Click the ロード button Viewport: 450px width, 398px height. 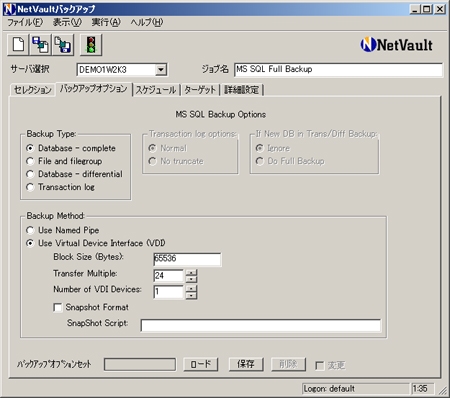point(201,364)
